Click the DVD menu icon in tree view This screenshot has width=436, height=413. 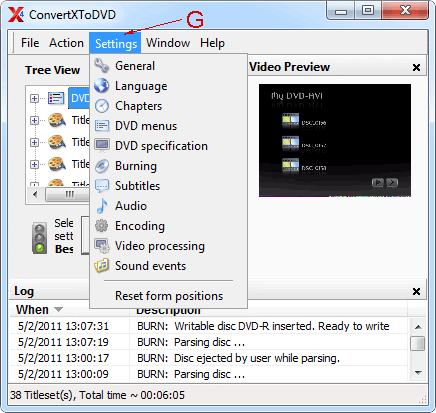56,98
